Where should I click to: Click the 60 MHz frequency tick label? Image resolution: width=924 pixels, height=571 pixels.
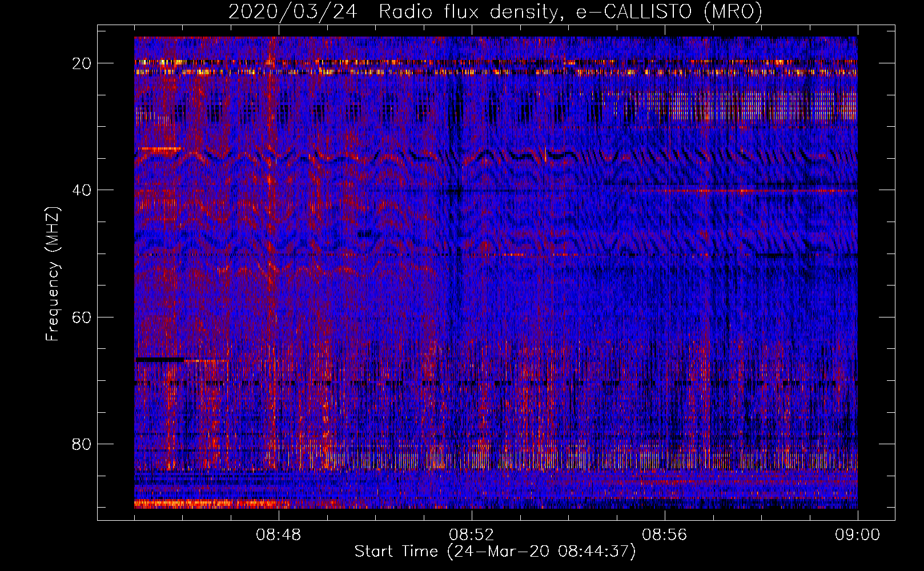click(82, 317)
